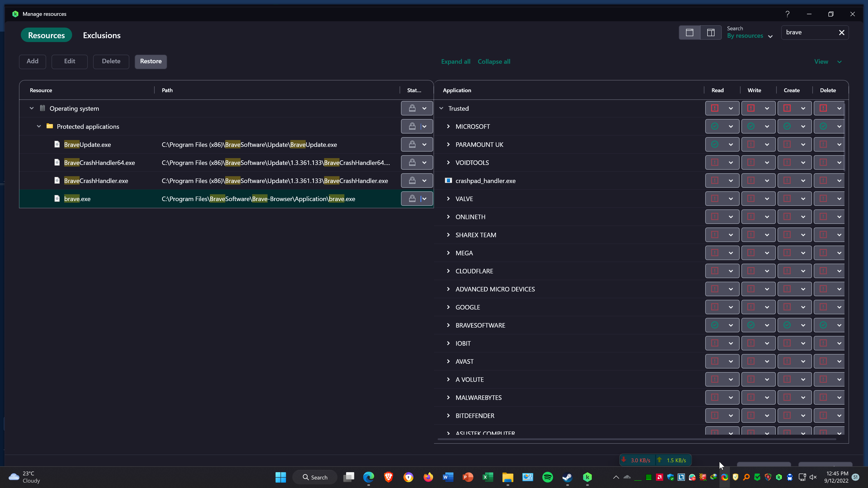Click the Expand all link

click(455, 62)
